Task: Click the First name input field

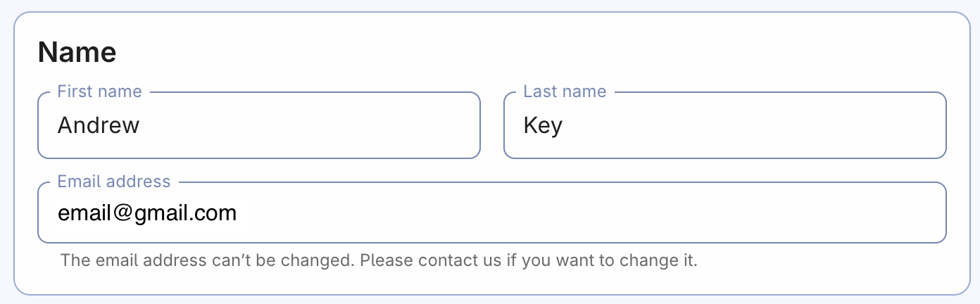Action: point(258,126)
